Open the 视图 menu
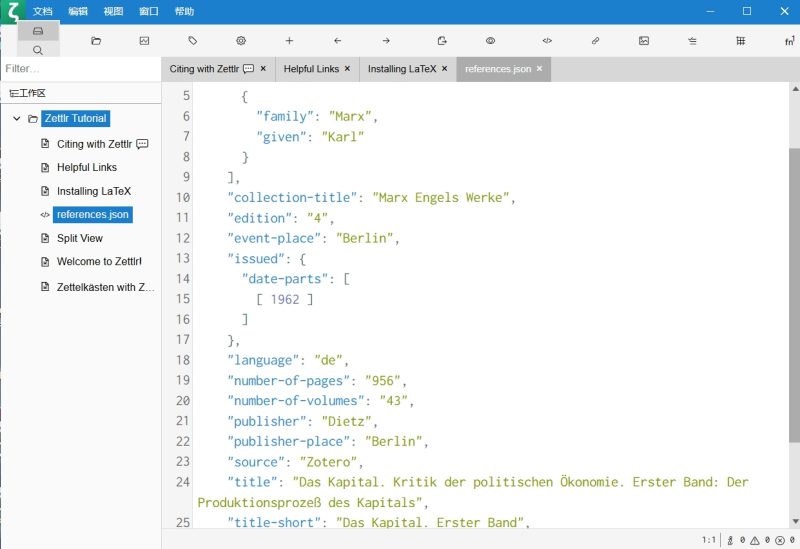Viewport: 800px width, 549px height. [113, 11]
